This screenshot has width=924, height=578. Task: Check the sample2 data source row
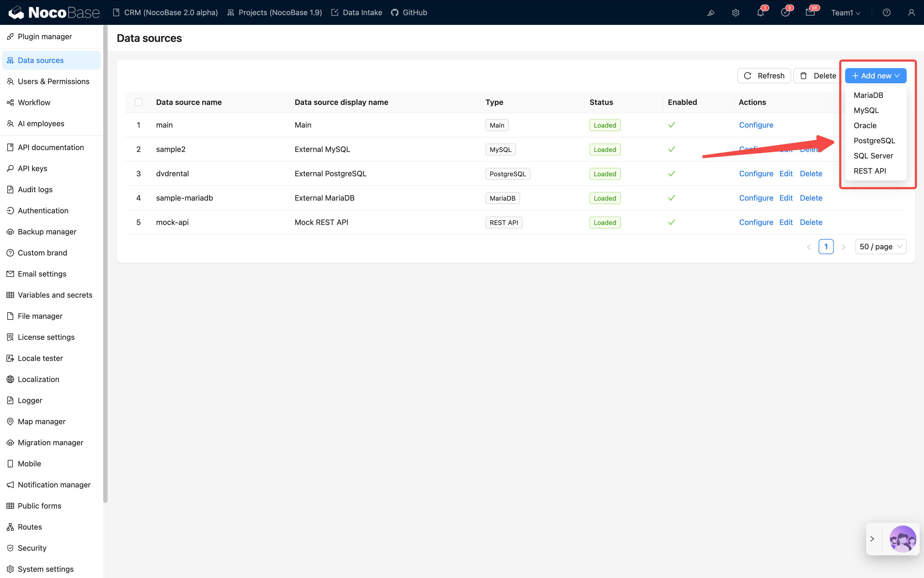(139, 149)
